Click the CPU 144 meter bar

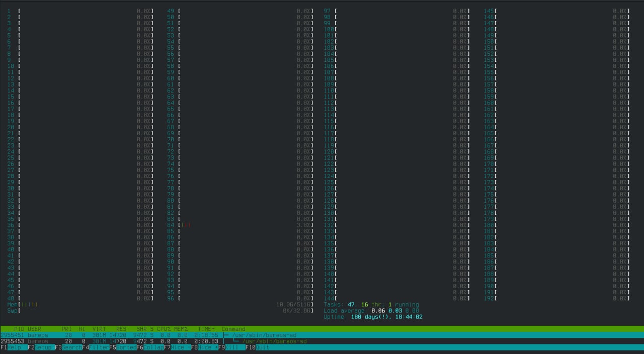tap(397, 298)
